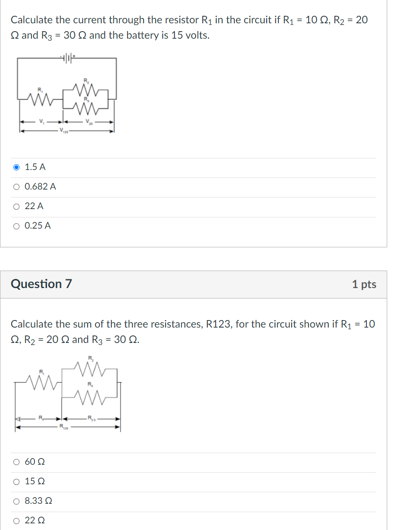Choose the 60 Ω radio button

tap(17, 462)
